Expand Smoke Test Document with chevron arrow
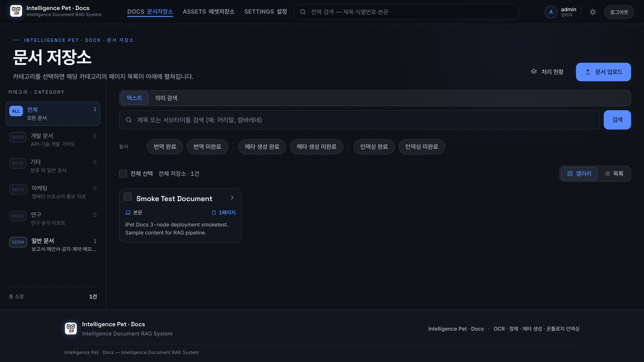644x362 pixels. click(232, 198)
